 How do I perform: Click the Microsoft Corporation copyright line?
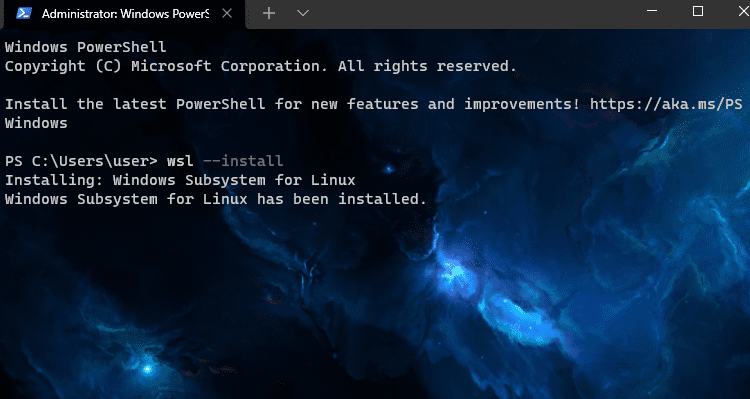261,66
